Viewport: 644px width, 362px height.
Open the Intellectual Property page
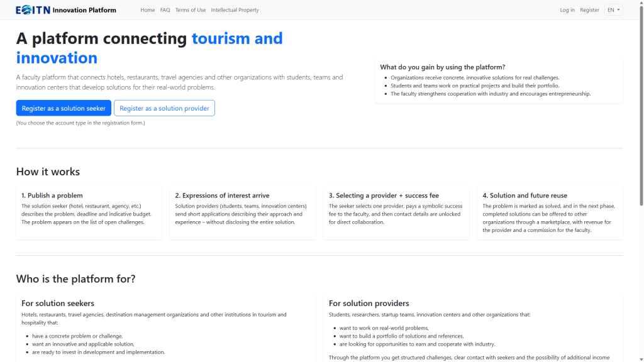(235, 10)
